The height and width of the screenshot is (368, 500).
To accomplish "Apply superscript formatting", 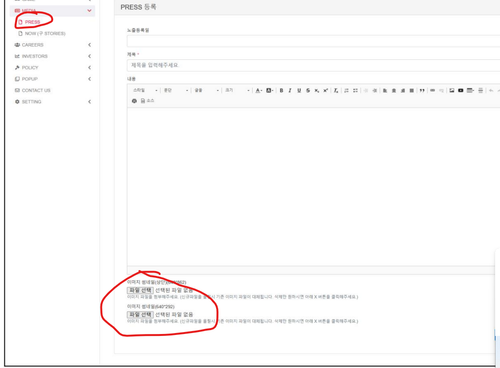I will pyautogui.click(x=326, y=90).
